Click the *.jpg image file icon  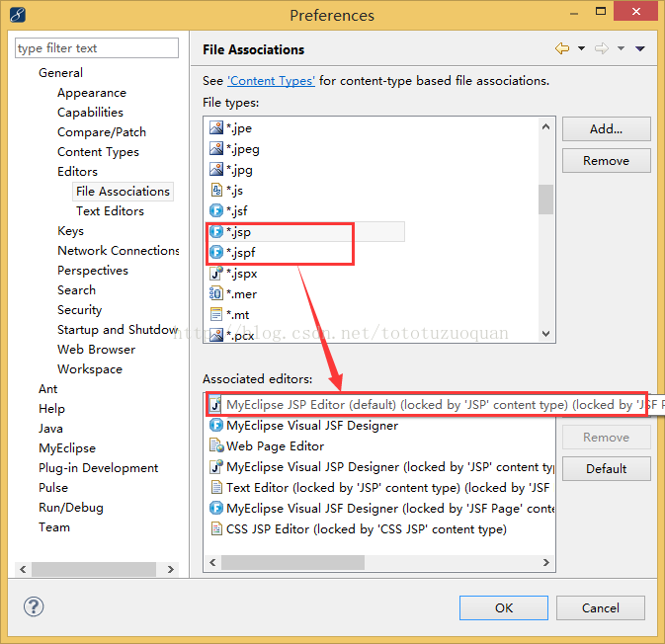[216, 169]
